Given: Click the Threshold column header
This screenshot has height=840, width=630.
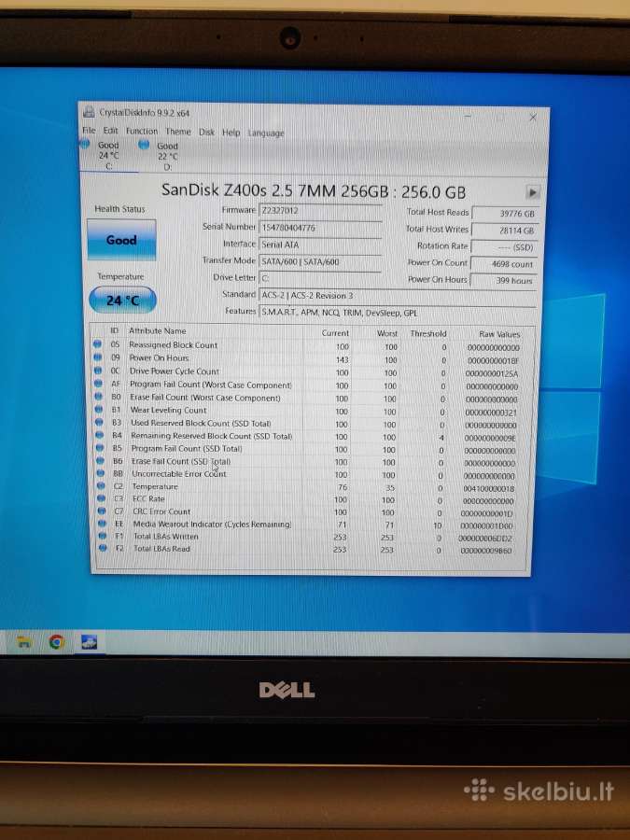Looking at the screenshot, I should (428, 333).
